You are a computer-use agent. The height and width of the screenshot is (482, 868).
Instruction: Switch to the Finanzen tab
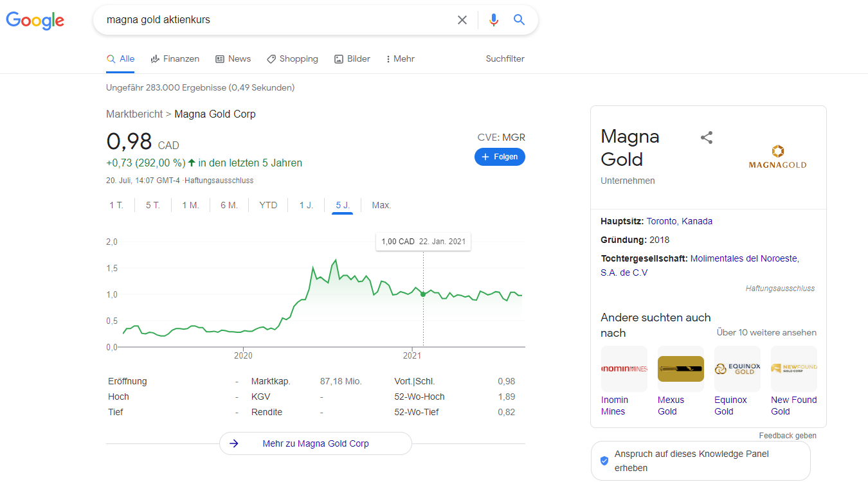coord(175,59)
